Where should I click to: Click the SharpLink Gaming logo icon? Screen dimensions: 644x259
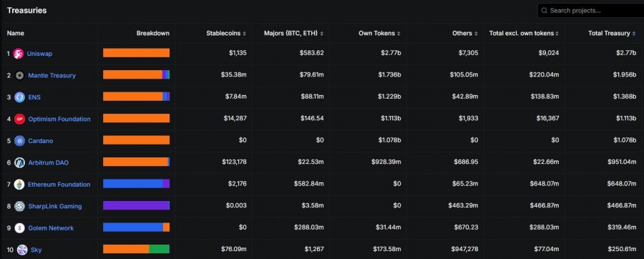(x=19, y=206)
